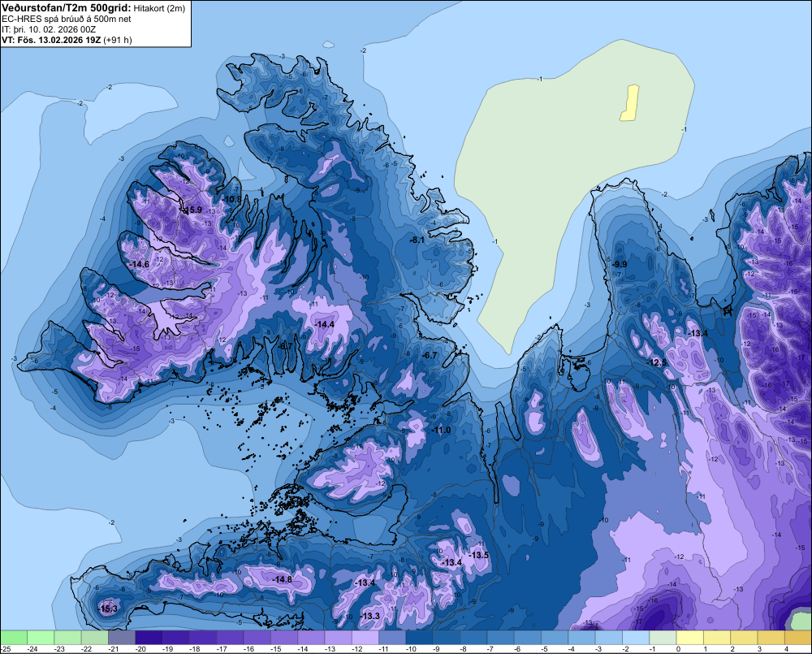Choose the pale blue legend swatch labeled -2
The width and height of the screenshot is (812, 654).
[636, 637]
